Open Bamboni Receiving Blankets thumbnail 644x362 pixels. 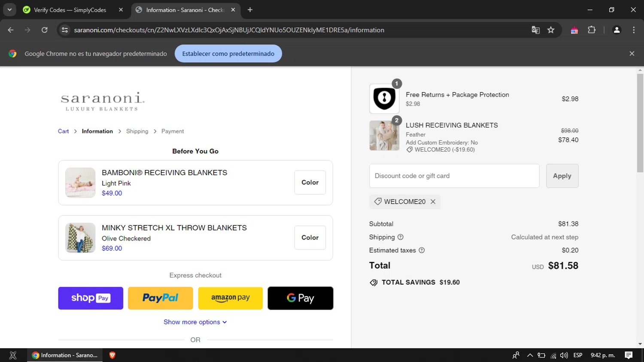pyautogui.click(x=80, y=183)
